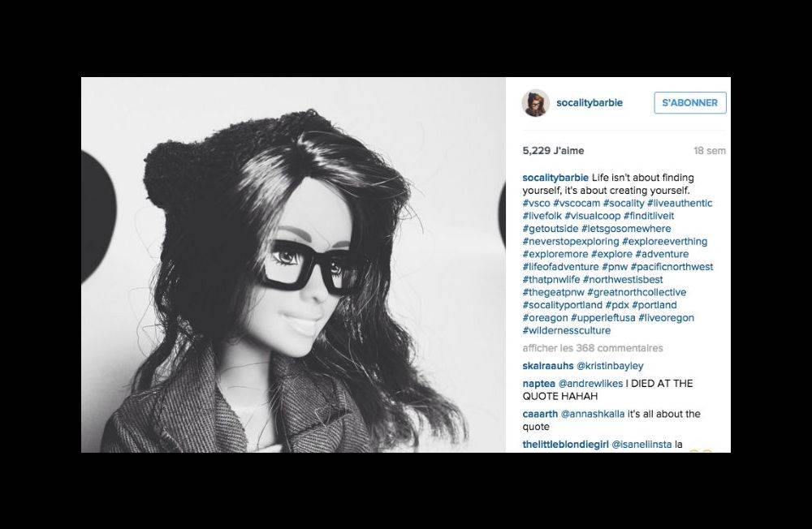812x529 pixels.
Task: Open commenter thelittleblondiegirl profile
Action: pos(565,444)
